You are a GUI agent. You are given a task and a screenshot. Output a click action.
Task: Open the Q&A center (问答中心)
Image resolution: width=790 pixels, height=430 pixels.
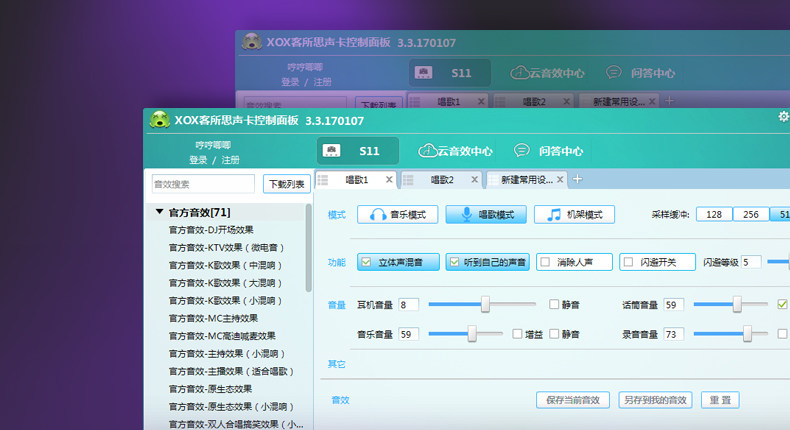click(x=548, y=151)
